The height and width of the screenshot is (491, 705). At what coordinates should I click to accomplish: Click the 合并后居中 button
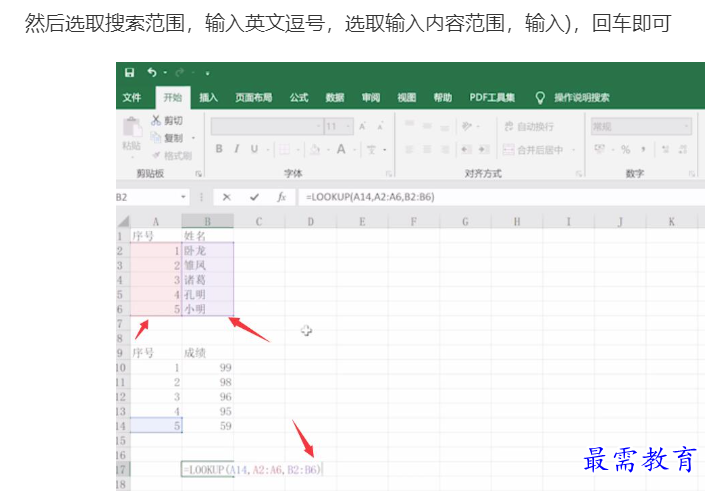pyautogui.click(x=533, y=150)
